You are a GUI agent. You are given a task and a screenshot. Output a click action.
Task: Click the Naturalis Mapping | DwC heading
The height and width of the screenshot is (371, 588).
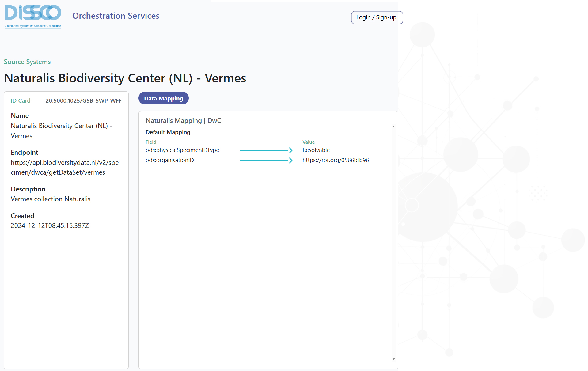183,120
